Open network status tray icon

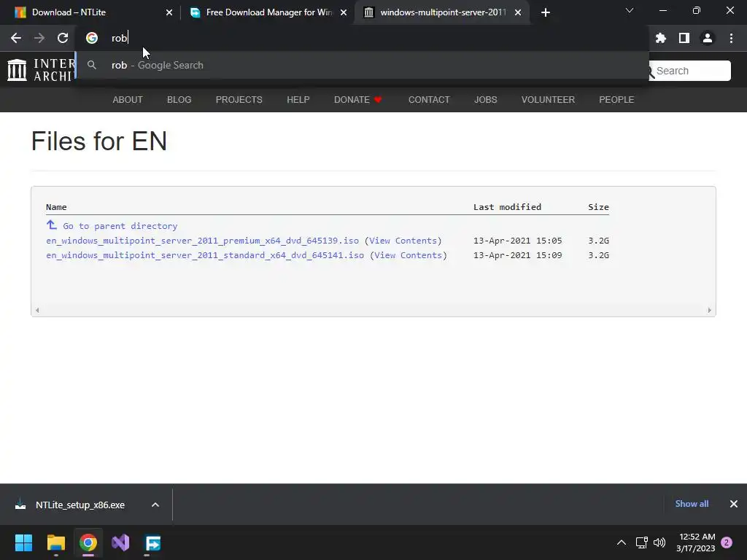641,542
